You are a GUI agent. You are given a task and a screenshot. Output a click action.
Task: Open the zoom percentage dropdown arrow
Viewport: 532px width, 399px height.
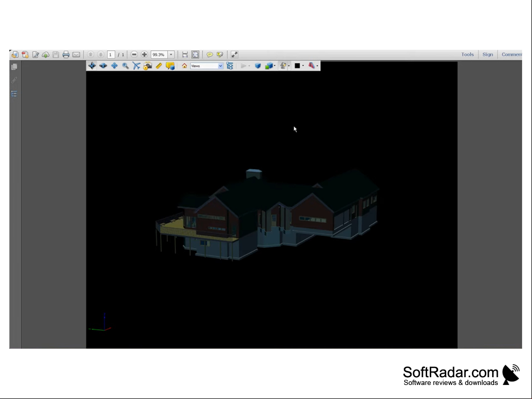coord(171,54)
